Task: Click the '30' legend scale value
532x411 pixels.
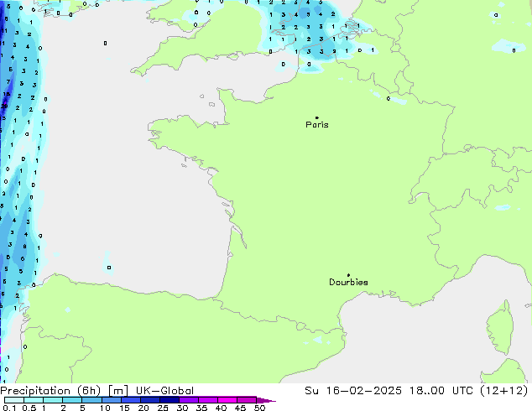Action: coord(182,408)
